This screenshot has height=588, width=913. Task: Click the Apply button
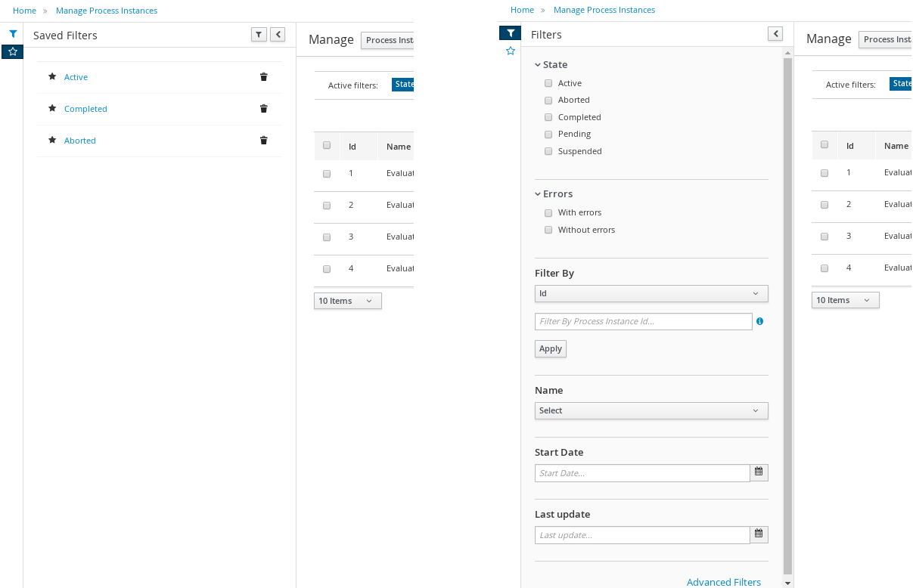click(x=550, y=348)
